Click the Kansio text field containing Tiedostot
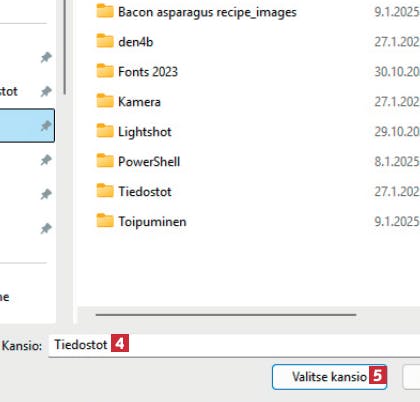Screen dimensions: 420x402 [234, 345]
